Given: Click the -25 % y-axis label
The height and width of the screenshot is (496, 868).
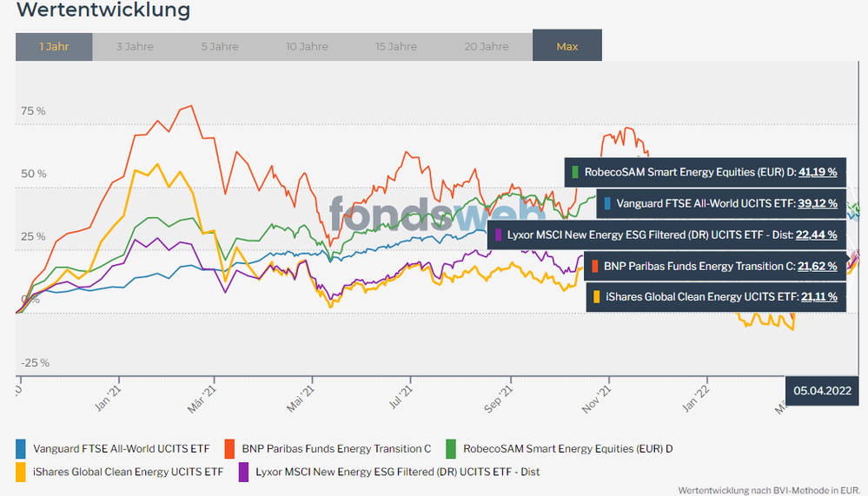Looking at the screenshot, I should (36, 363).
